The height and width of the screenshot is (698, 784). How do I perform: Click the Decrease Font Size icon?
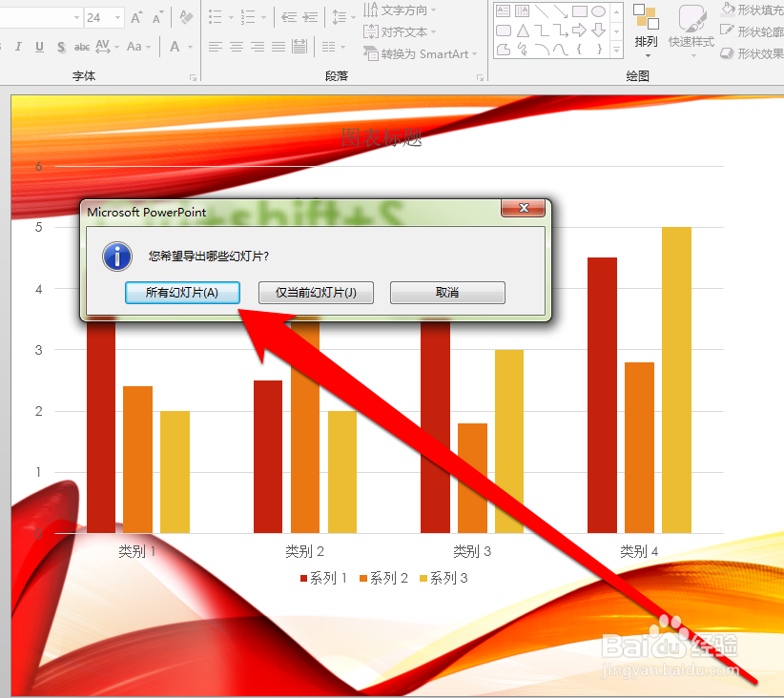158,18
